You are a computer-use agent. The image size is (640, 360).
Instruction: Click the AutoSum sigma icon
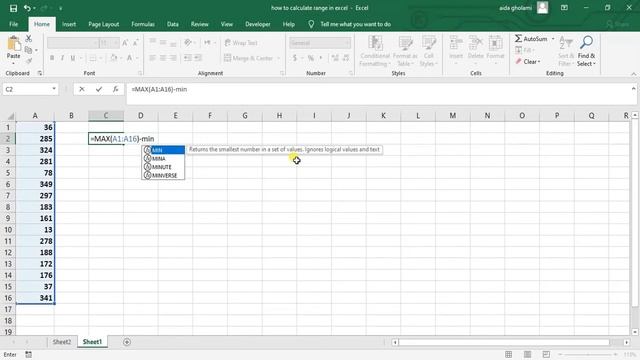(x=518, y=38)
